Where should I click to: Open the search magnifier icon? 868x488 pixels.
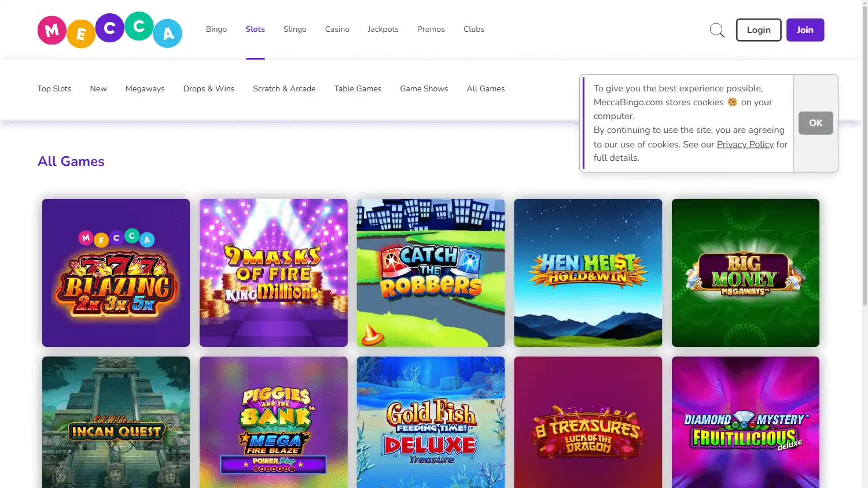pyautogui.click(x=717, y=30)
